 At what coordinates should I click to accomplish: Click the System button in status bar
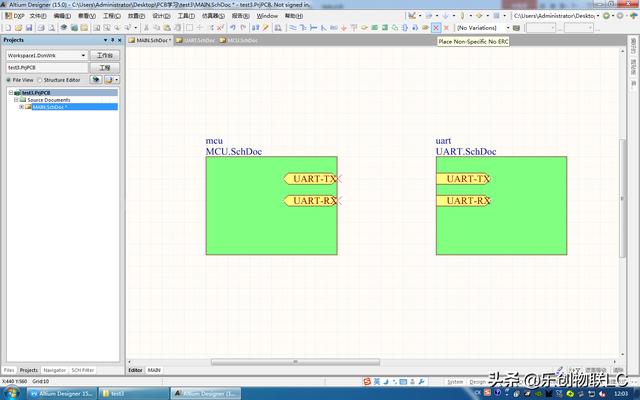(x=455, y=382)
